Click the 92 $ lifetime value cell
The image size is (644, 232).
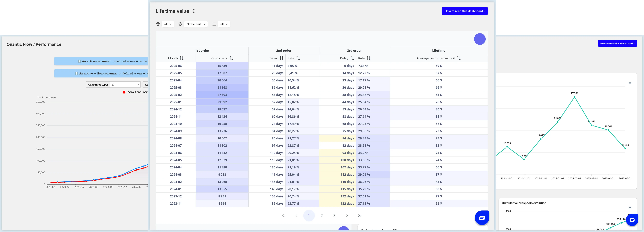point(439,203)
